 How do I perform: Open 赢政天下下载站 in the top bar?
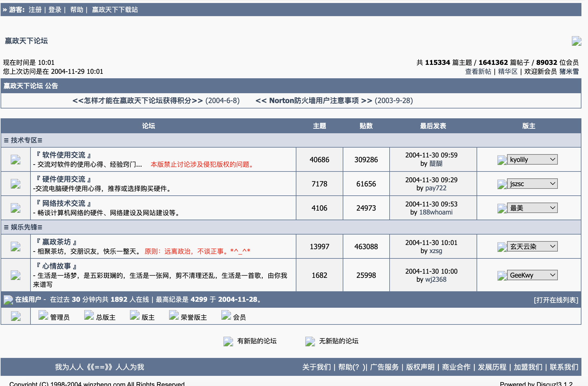(x=115, y=10)
